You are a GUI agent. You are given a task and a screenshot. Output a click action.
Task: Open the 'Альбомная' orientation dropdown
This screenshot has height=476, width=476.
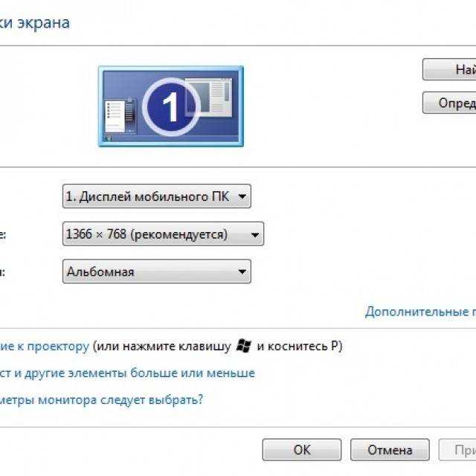coord(157,271)
